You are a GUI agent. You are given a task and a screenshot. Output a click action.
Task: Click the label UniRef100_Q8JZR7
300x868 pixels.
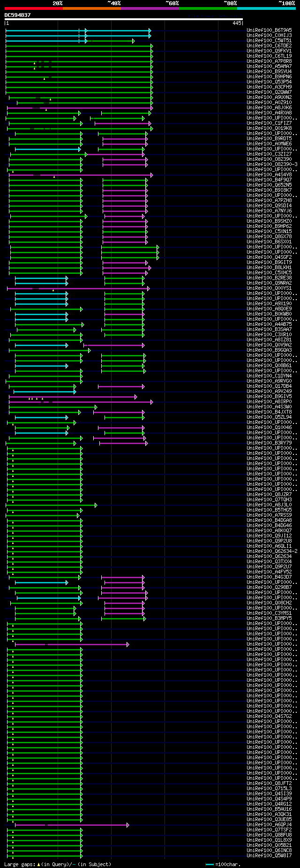tap(269, 494)
